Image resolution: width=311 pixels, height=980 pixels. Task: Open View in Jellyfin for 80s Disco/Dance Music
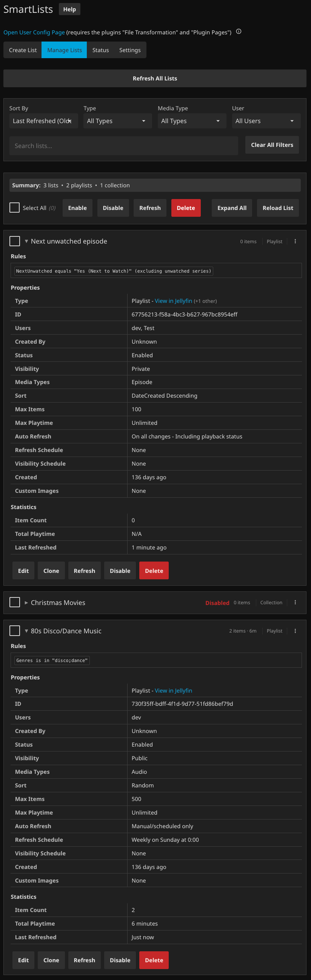[x=173, y=690]
